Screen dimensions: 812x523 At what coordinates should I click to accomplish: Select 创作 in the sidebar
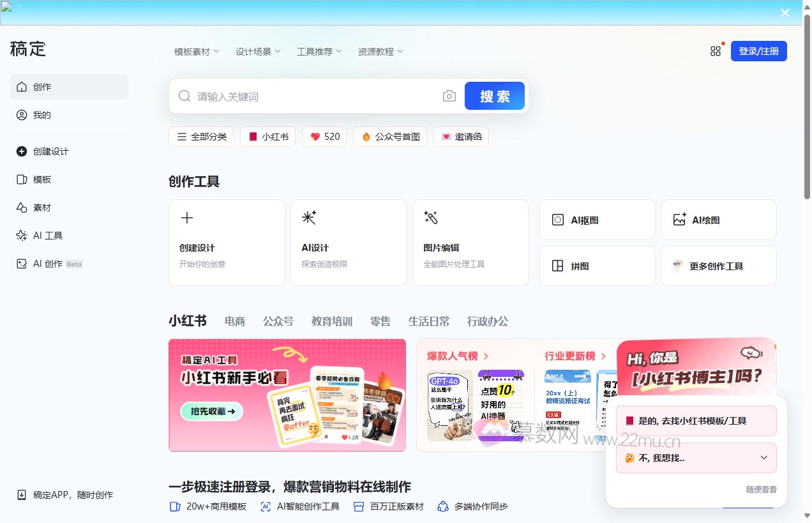[41, 86]
